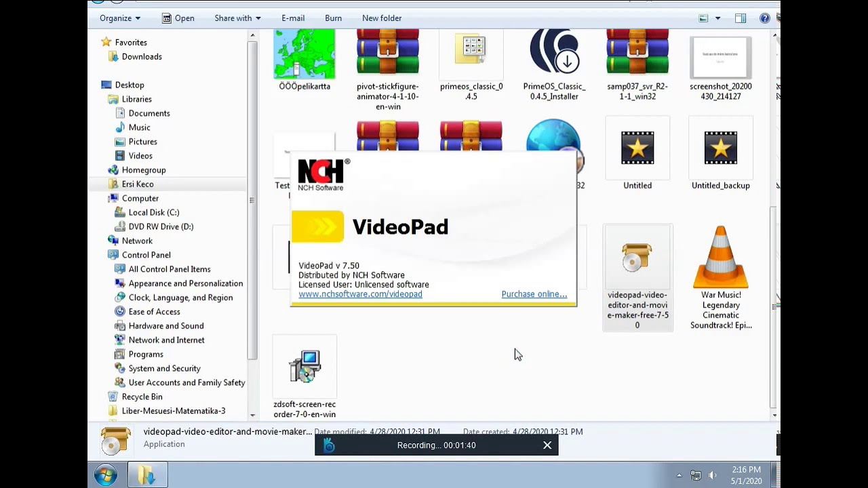868x488 pixels.
Task: Close the recording status bar
Action: pos(547,445)
